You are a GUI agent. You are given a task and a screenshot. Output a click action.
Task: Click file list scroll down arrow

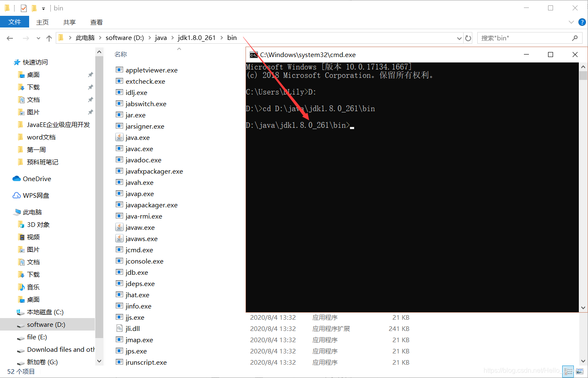(583, 361)
